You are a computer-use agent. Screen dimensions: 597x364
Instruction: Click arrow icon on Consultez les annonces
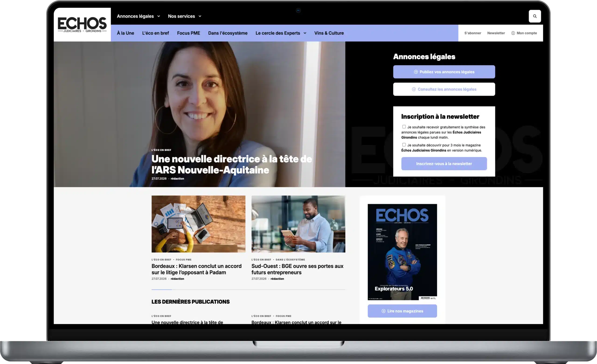click(414, 89)
